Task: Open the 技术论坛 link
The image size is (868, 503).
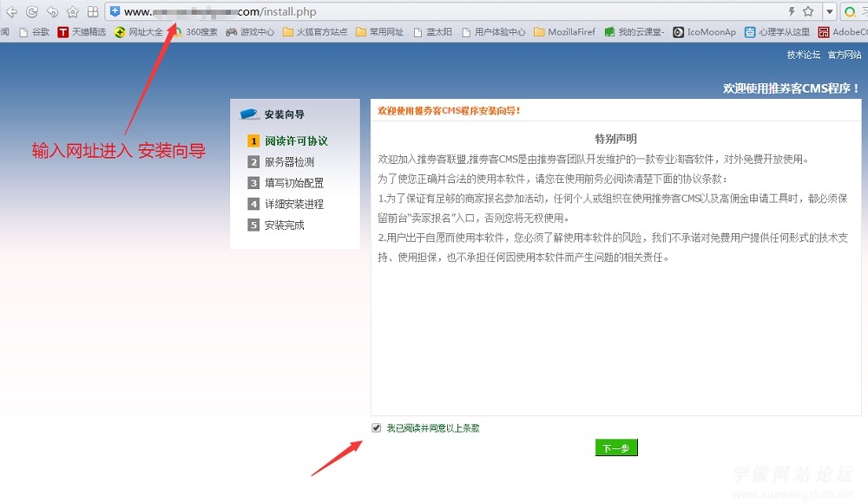Action: pos(803,55)
